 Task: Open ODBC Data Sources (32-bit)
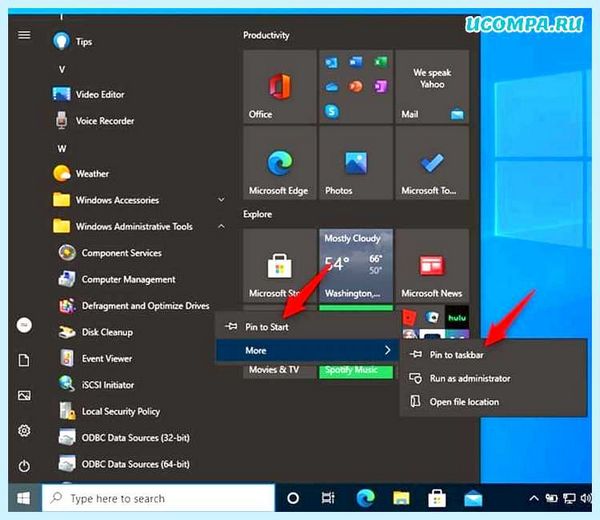tap(124, 437)
